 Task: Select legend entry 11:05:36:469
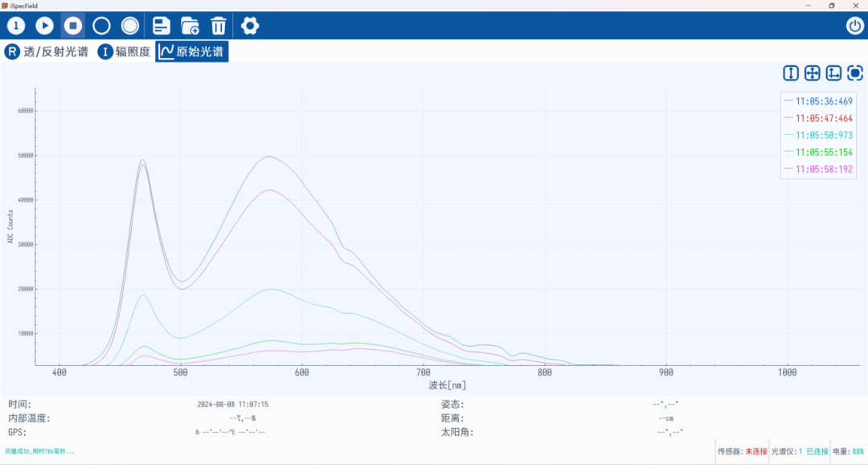(x=818, y=101)
